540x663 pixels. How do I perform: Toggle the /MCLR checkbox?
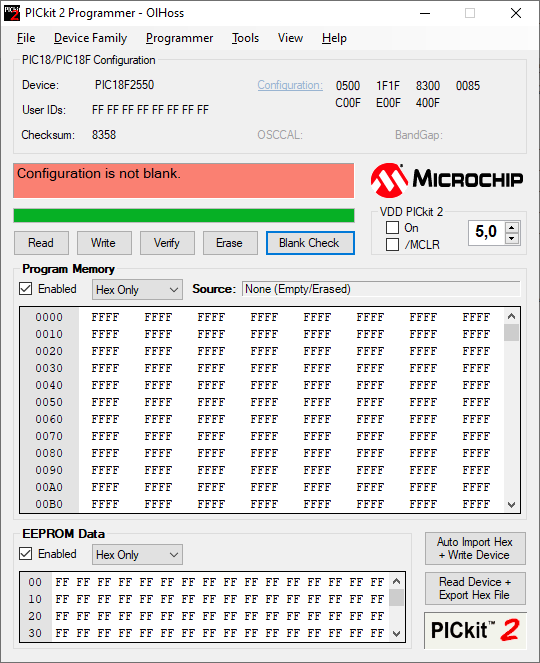392,244
